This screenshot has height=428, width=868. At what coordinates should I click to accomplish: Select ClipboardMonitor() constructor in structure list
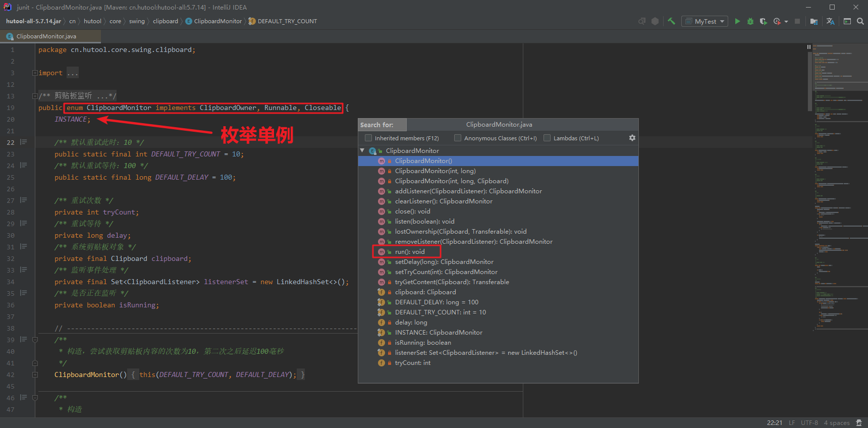[498, 161]
